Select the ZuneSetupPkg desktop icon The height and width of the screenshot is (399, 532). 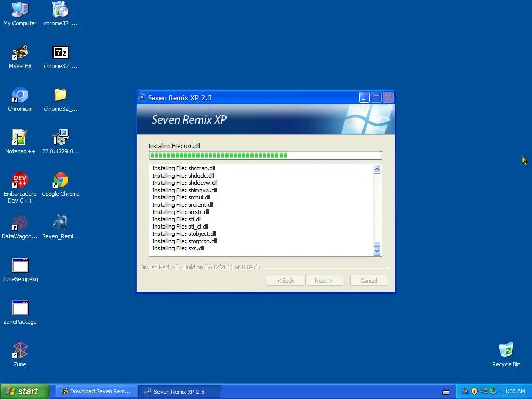(x=20, y=270)
